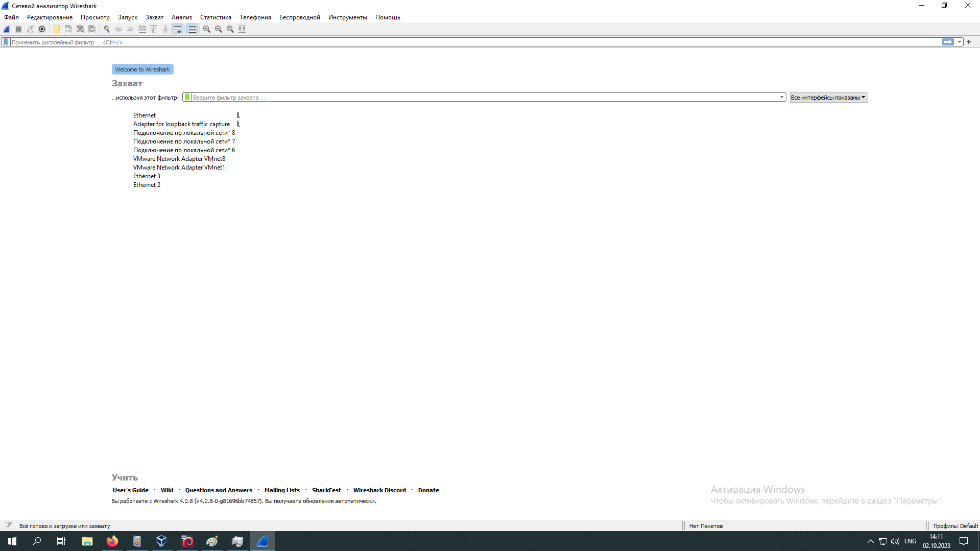
Task: Open the Помощь menu
Action: click(x=388, y=17)
